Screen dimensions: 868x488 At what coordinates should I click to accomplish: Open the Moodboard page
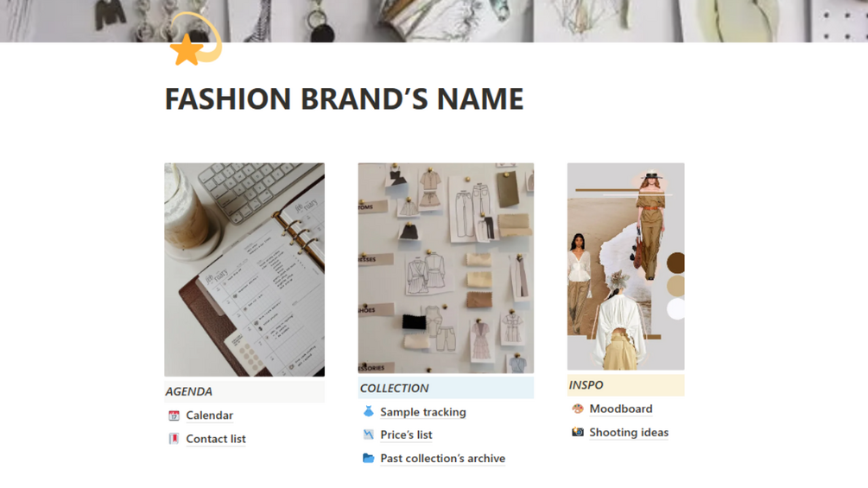(x=620, y=409)
